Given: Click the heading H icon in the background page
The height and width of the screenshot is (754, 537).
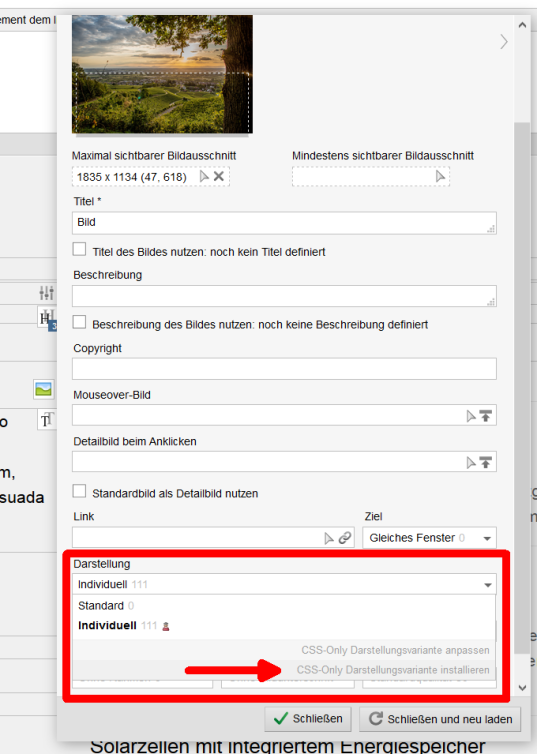Looking at the screenshot, I should pyautogui.click(x=47, y=318).
